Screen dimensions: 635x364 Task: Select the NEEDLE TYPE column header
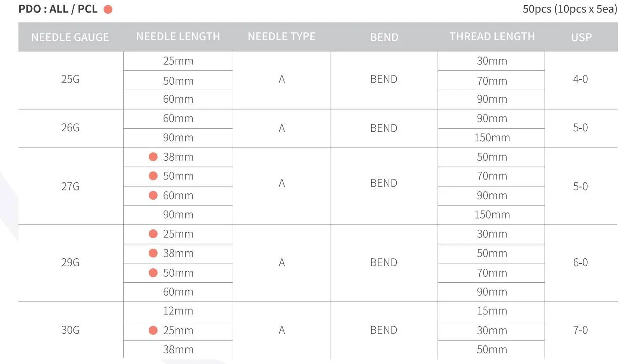click(x=281, y=37)
